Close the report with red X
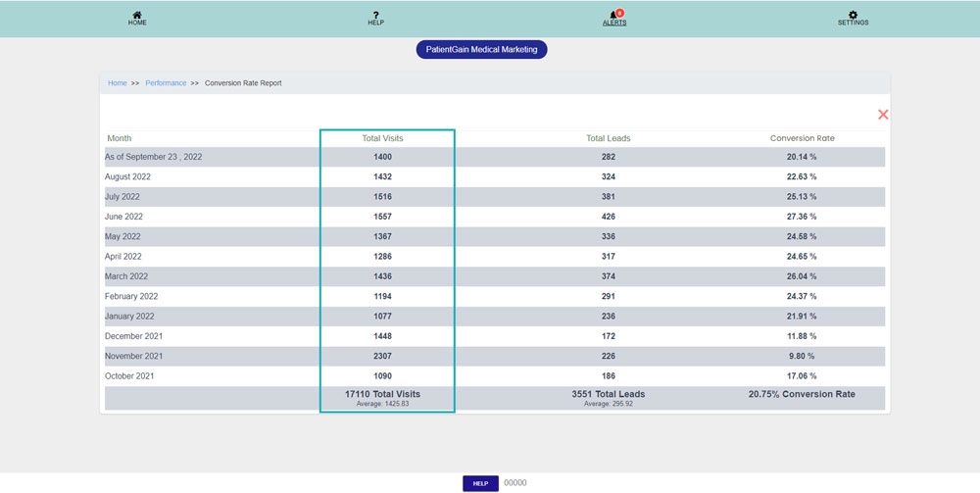This screenshot has width=980, height=493. pos(883,115)
